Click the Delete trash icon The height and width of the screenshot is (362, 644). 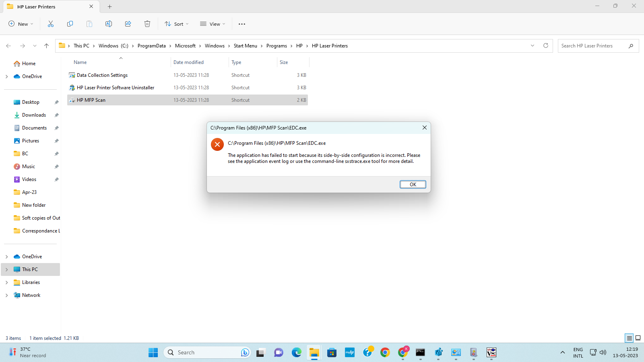pyautogui.click(x=147, y=24)
